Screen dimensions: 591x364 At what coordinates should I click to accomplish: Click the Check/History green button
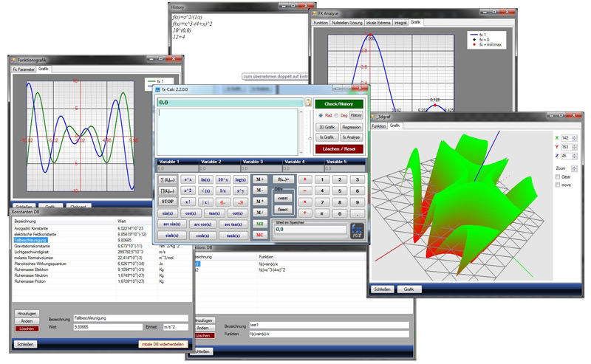pyautogui.click(x=338, y=103)
